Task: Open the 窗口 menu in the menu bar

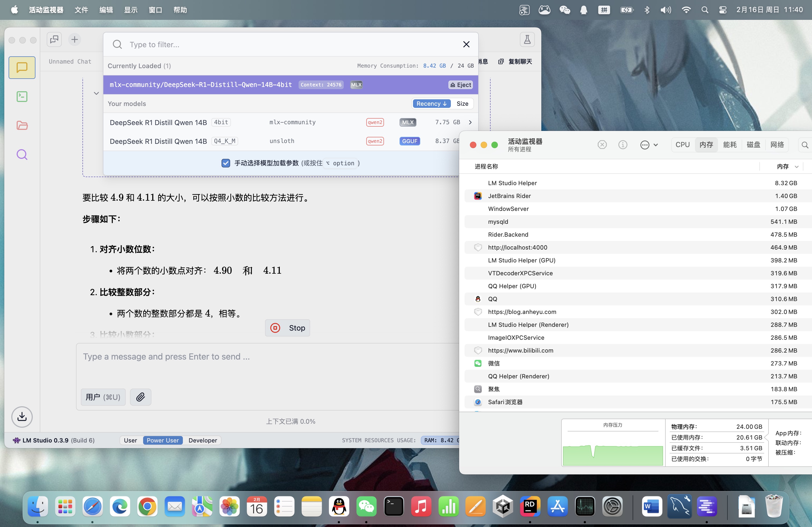Action: point(155,10)
